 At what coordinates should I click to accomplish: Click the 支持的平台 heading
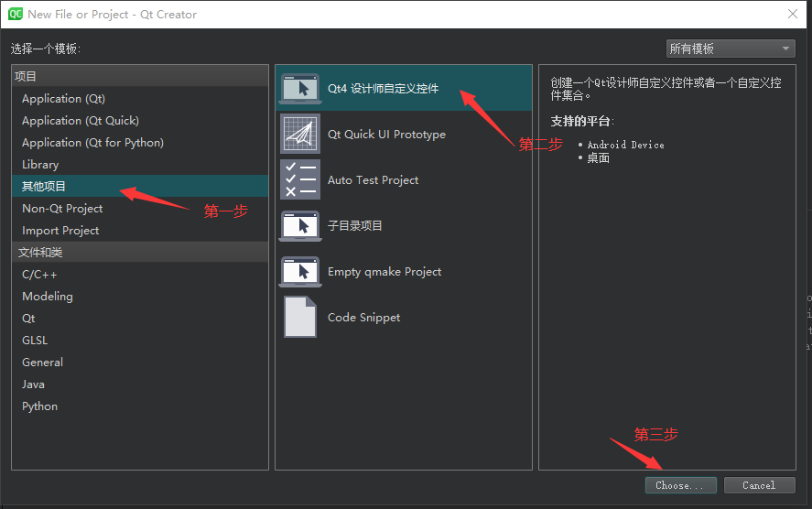coord(582,121)
